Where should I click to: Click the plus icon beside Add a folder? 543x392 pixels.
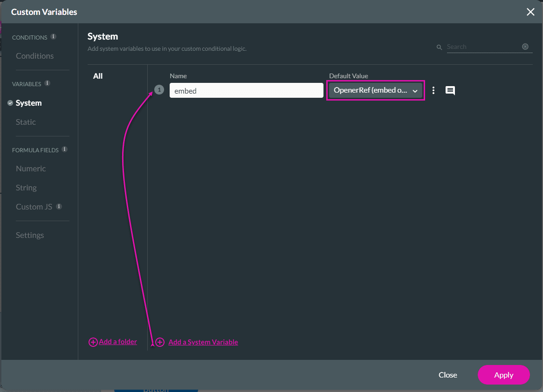coord(93,342)
